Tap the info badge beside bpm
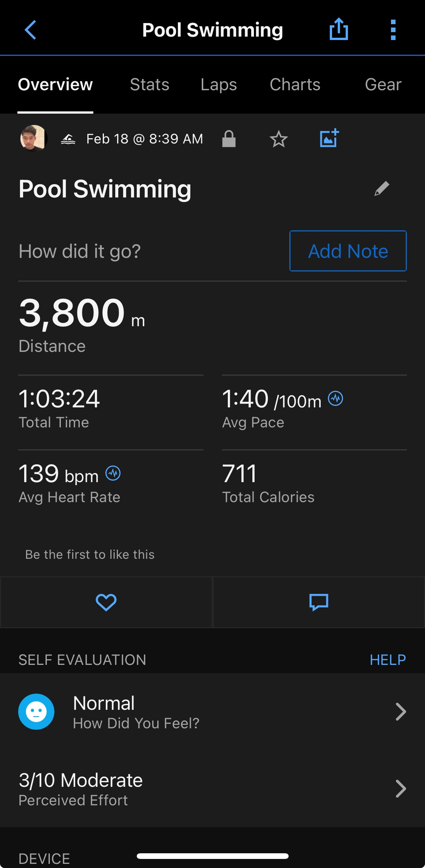Screen dimensions: 425x868 point(113,473)
